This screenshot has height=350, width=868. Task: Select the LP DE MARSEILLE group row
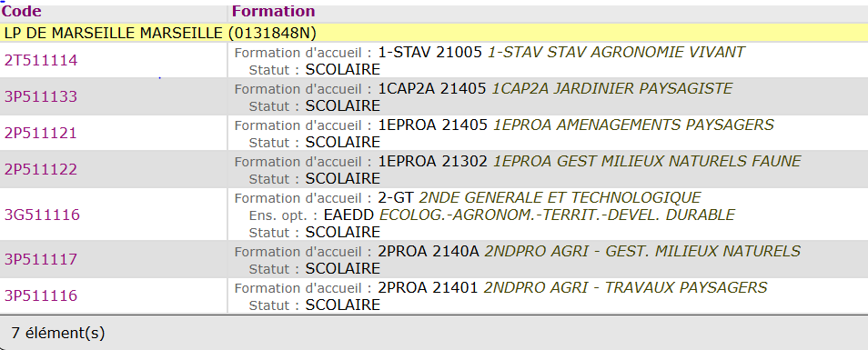434,33
